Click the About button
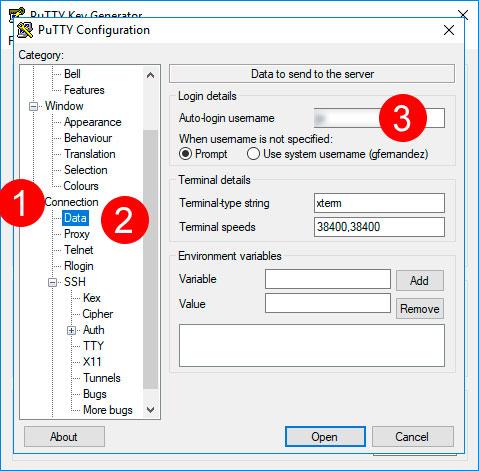Screen dimensions: 479x471 [x=64, y=436]
